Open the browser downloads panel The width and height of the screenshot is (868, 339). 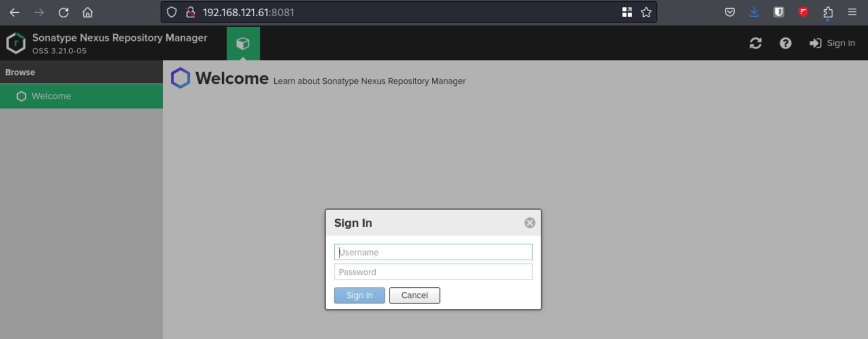[754, 12]
